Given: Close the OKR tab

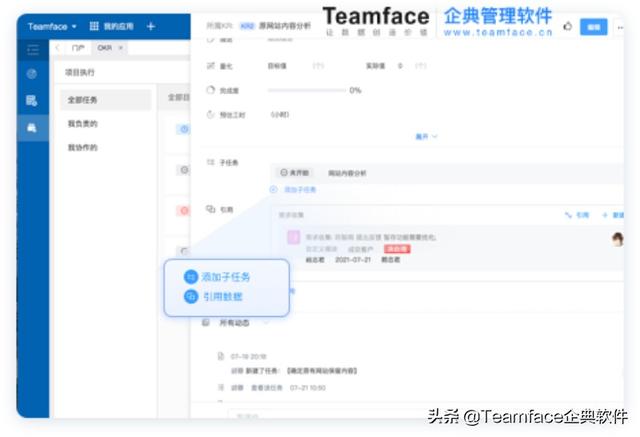Looking at the screenshot, I should pos(121,48).
